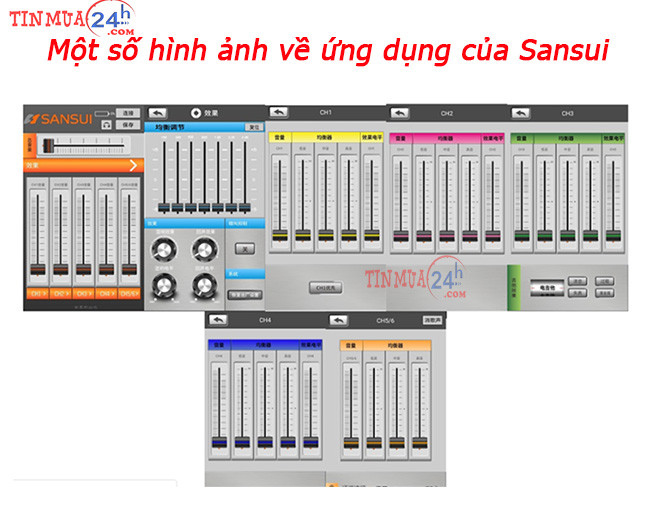
Task: Click the bottom-right knob in the effects panel
Action: pos(204,286)
